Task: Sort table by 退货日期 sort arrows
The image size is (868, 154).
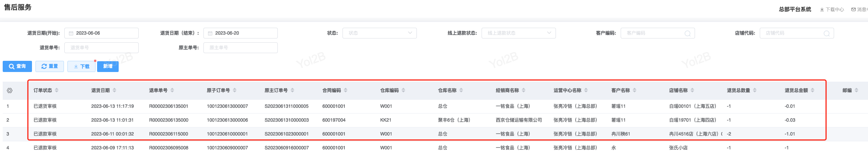Action: [x=114, y=90]
